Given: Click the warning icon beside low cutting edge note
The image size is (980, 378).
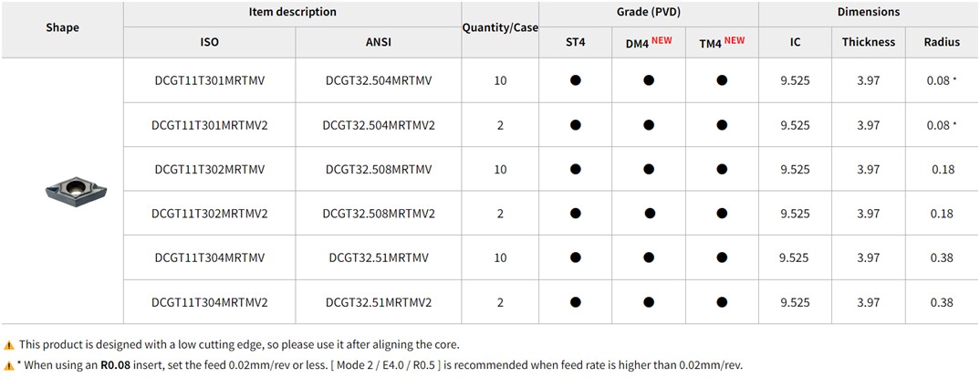Looking at the screenshot, I should pos(9,345).
